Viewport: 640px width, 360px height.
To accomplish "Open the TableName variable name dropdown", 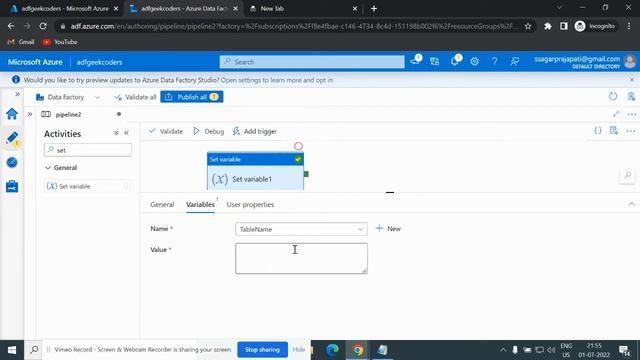I will coord(301,229).
